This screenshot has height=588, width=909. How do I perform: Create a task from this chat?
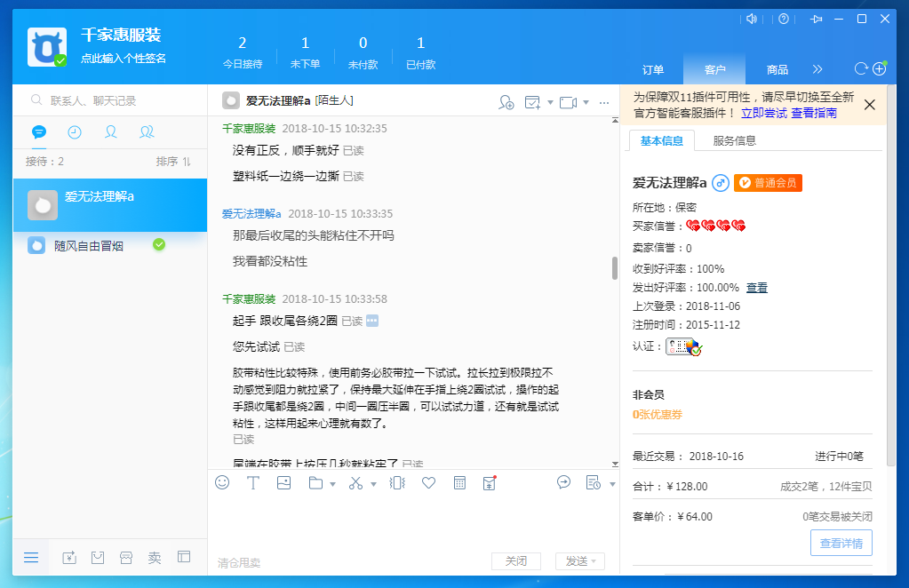point(532,102)
